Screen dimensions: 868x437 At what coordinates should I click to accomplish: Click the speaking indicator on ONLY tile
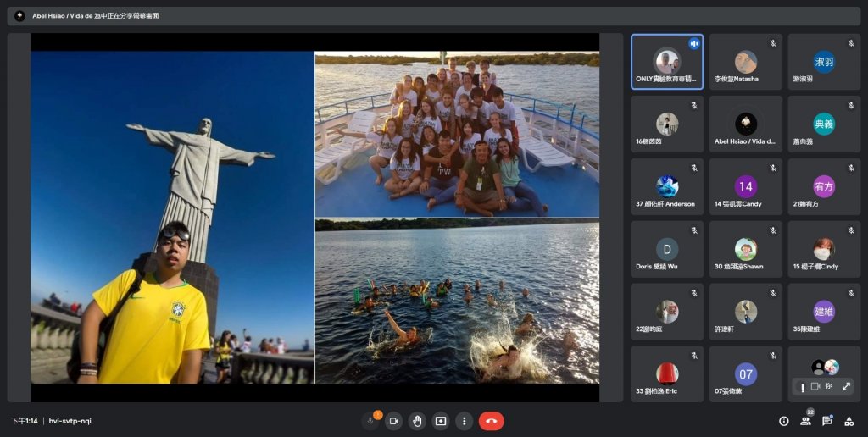(x=693, y=44)
